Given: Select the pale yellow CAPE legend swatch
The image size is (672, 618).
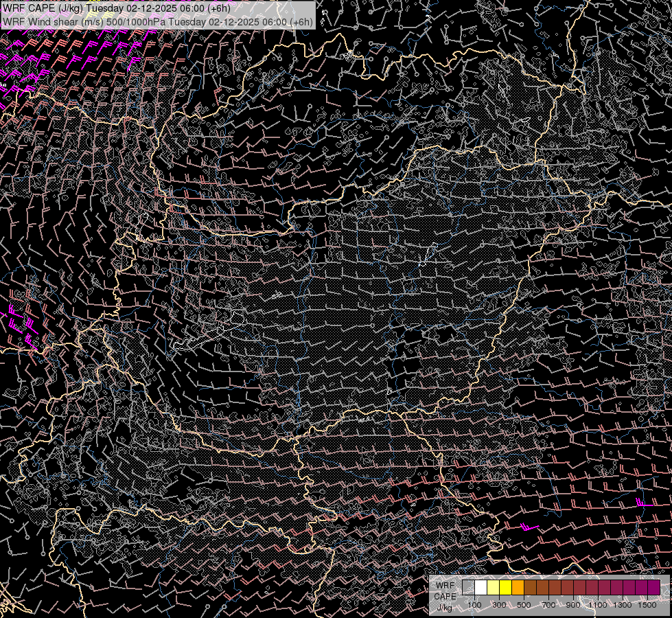Looking at the screenshot, I should tap(493, 587).
